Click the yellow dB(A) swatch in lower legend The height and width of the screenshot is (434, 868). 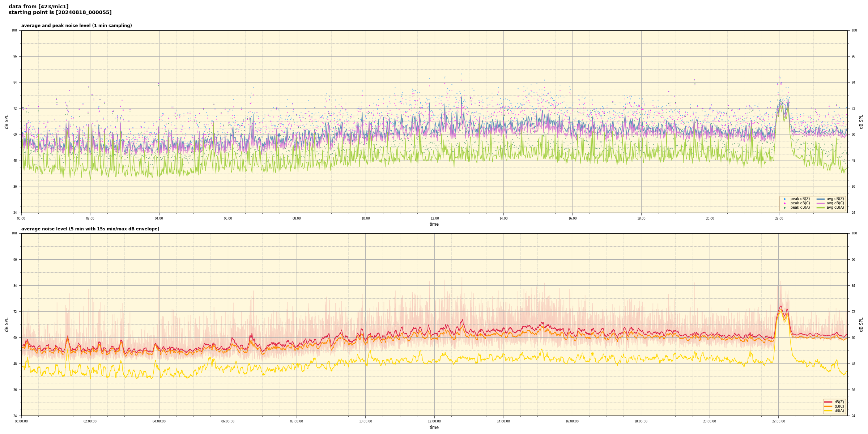pos(828,410)
